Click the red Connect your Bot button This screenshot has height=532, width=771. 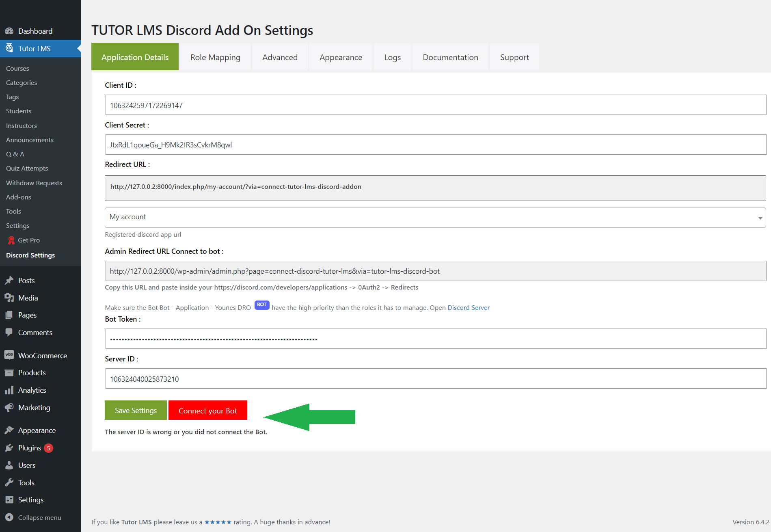tap(207, 411)
